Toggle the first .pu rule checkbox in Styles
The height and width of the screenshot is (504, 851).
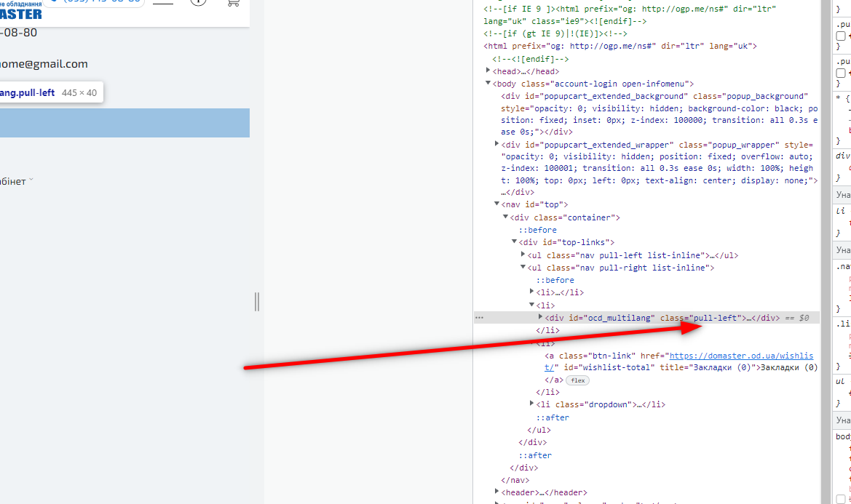tap(841, 36)
